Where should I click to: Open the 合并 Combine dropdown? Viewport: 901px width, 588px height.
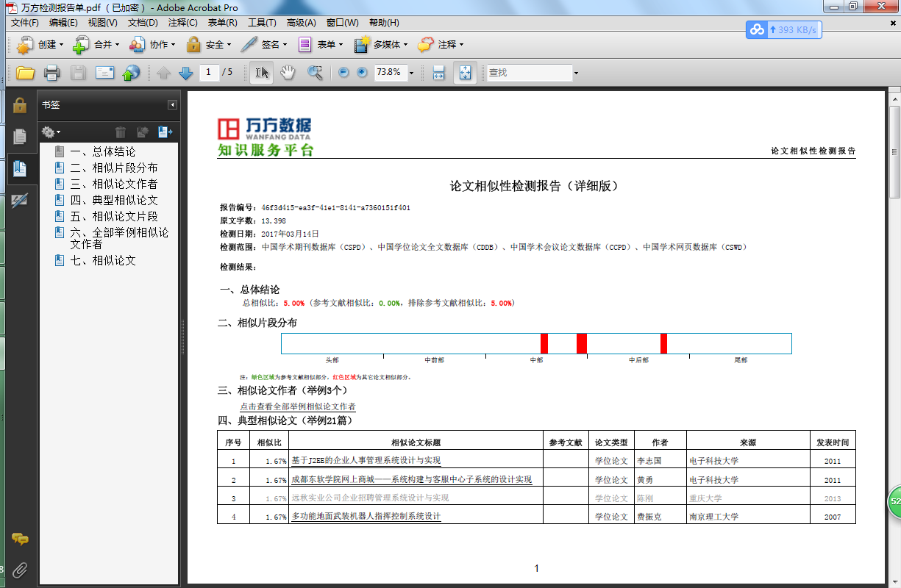pos(95,45)
